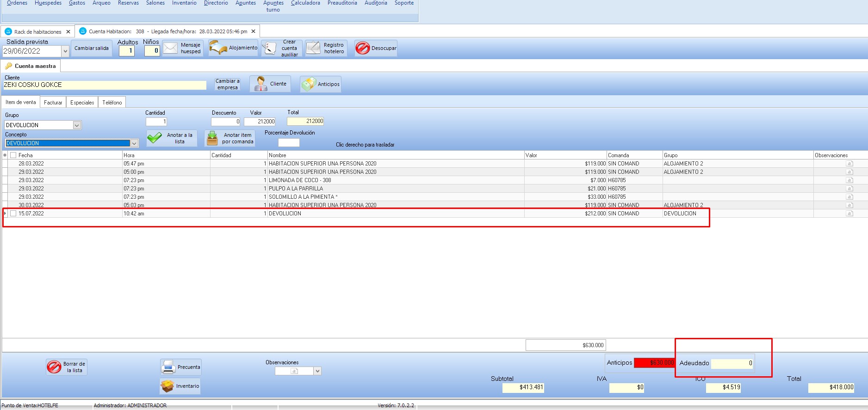Check the DEVOLUCION row checkbox
The width and height of the screenshot is (868, 410).
pos(13,214)
